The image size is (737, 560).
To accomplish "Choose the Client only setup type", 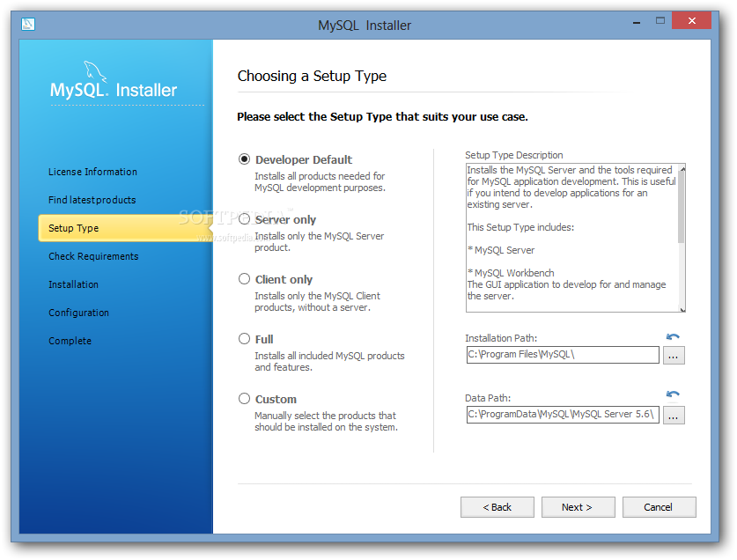I will point(244,279).
